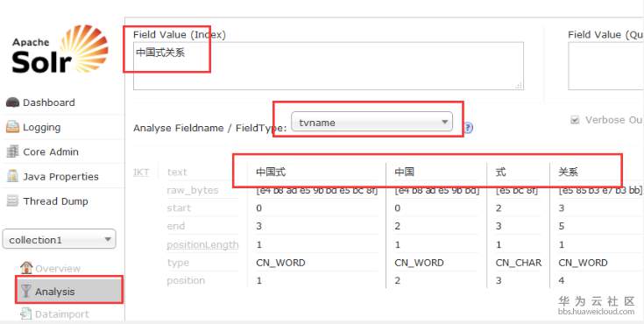Open the Thread Dump page
Screen dimensions: 644x324
pos(55,201)
